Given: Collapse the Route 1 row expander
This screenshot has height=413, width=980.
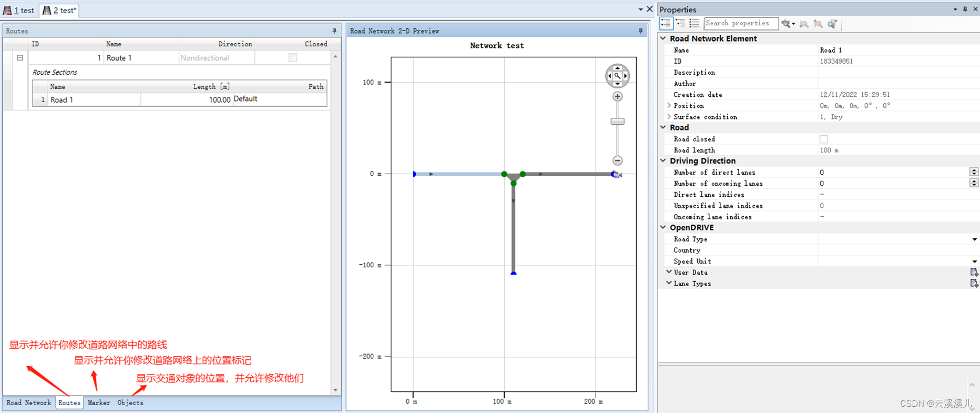Looking at the screenshot, I should click(20, 57).
